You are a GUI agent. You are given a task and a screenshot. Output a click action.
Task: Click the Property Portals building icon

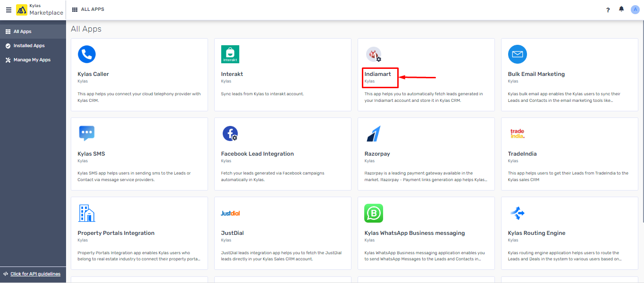click(x=87, y=213)
